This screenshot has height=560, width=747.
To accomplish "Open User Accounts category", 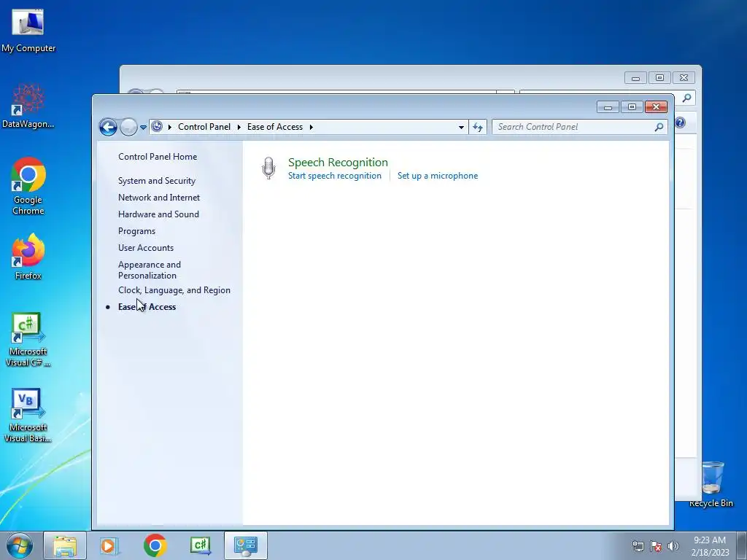I will coord(146,248).
